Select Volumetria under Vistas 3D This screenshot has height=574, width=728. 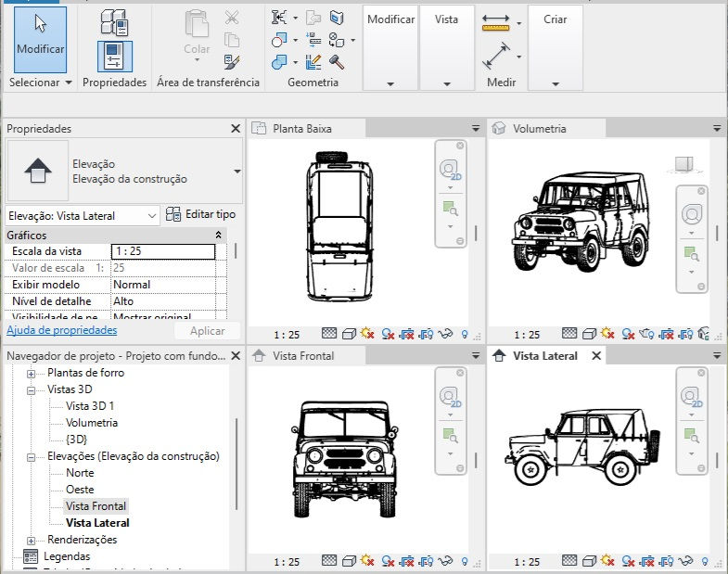(92, 423)
